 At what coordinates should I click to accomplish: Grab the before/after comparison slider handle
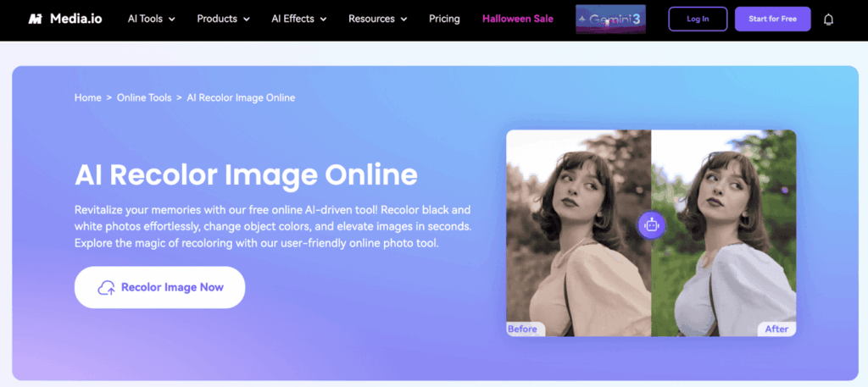pos(651,224)
